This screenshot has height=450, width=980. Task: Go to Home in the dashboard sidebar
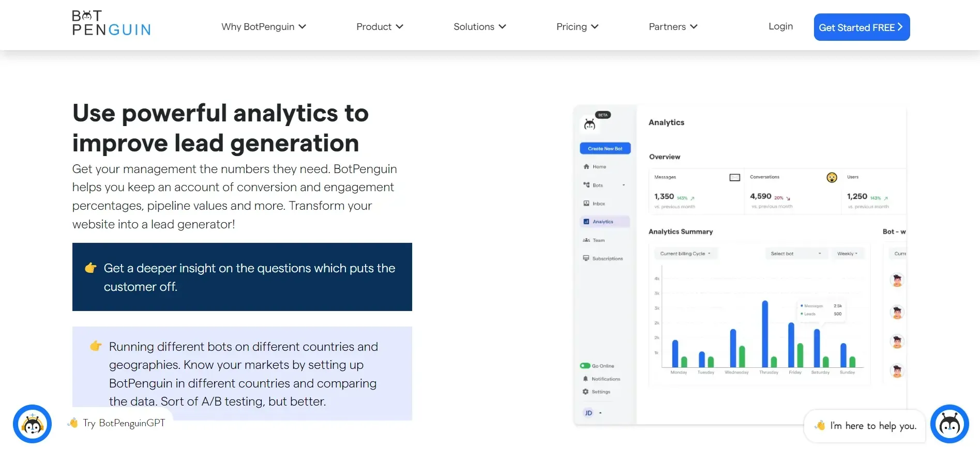tap(595, 167)
